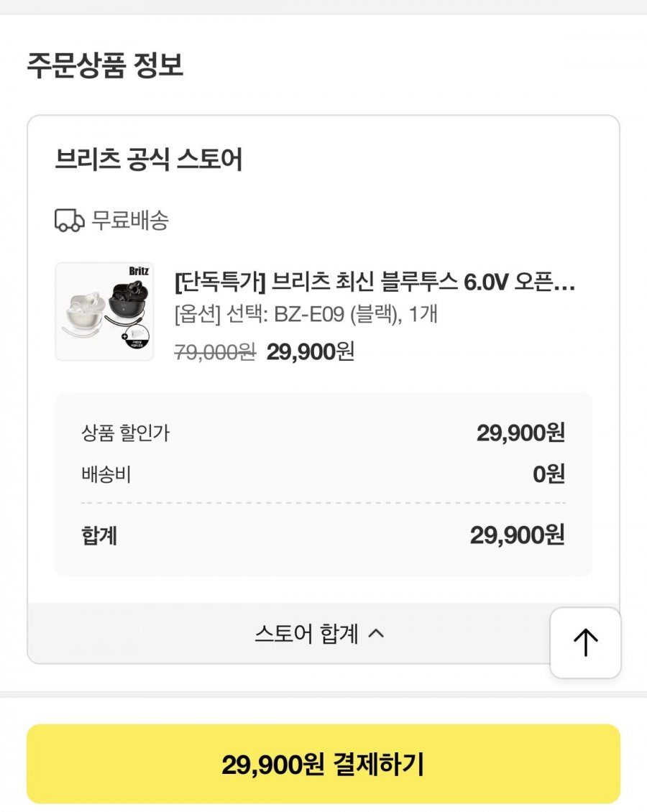Image resolution: width=647 pixels, height=812 pixels.
Task: Click the 0원 shipping fee value
Action: click(549, 474)
